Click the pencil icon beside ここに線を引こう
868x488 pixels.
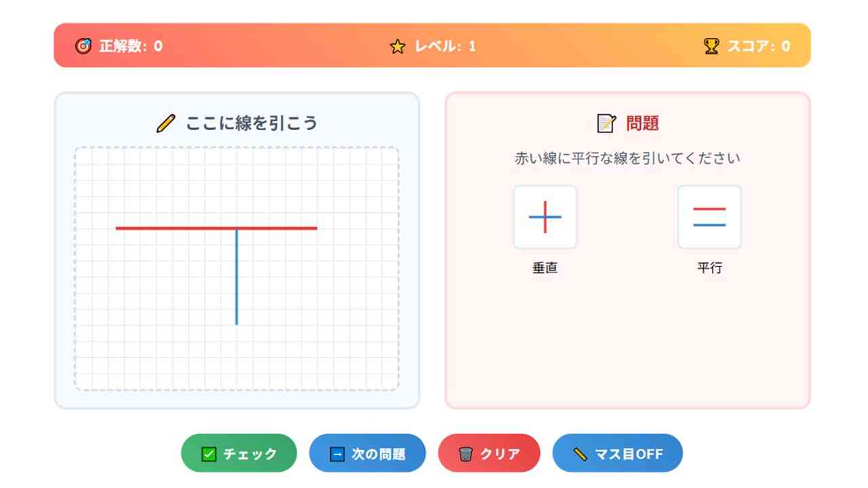165,123
